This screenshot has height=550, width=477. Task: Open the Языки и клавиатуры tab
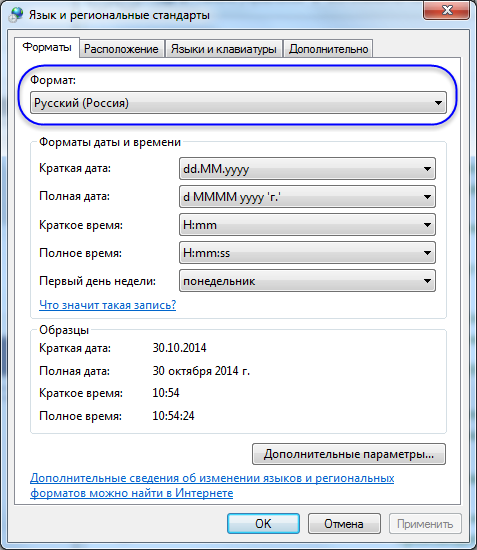(x=224, y=49)
